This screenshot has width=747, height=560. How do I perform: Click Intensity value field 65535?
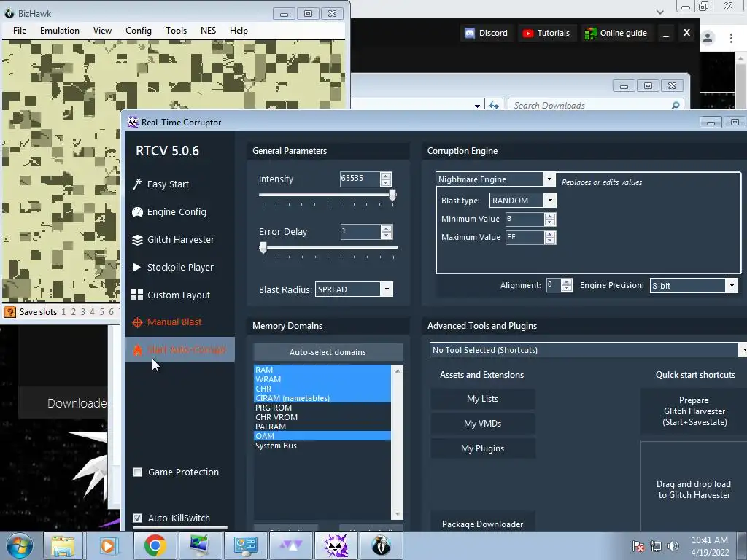tap(360, 179)
